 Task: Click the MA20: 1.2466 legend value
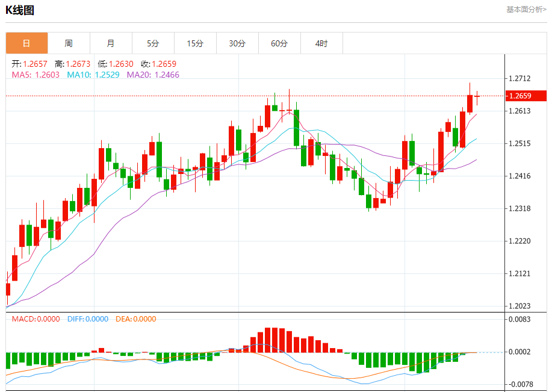tap(153, 75)
